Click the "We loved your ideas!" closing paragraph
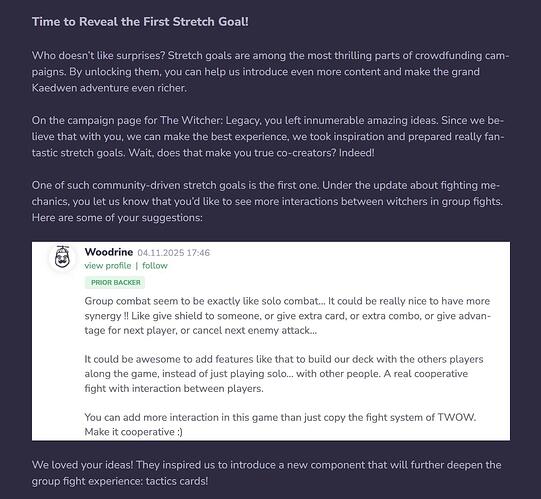The width and height of the screenshot is (541, 499). click(x=266, y=473)
